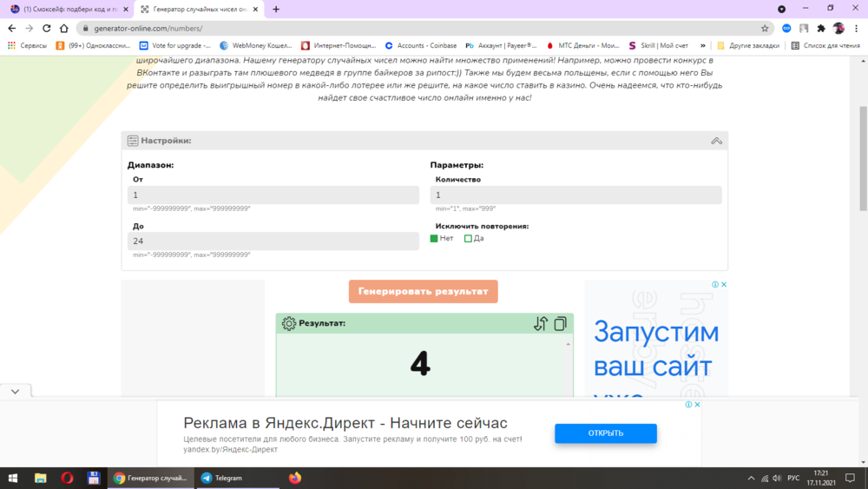Click the browser address bar URL

coord(148,29)
